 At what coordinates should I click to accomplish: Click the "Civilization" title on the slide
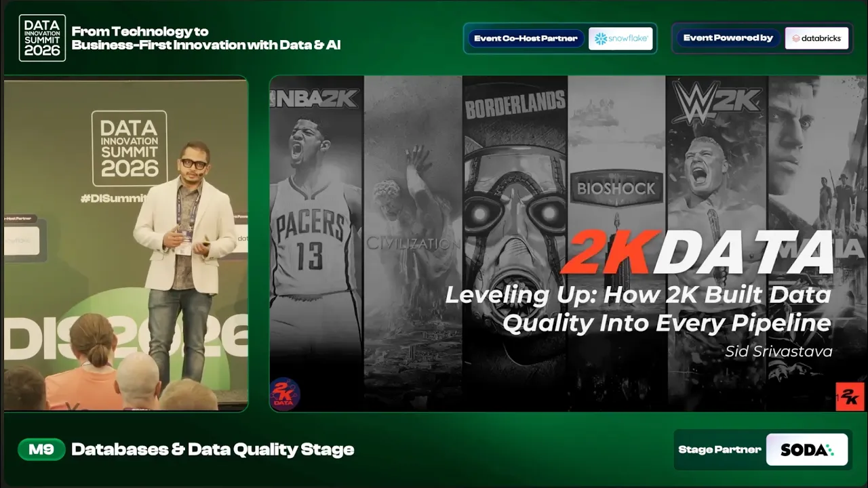point(414,243)
